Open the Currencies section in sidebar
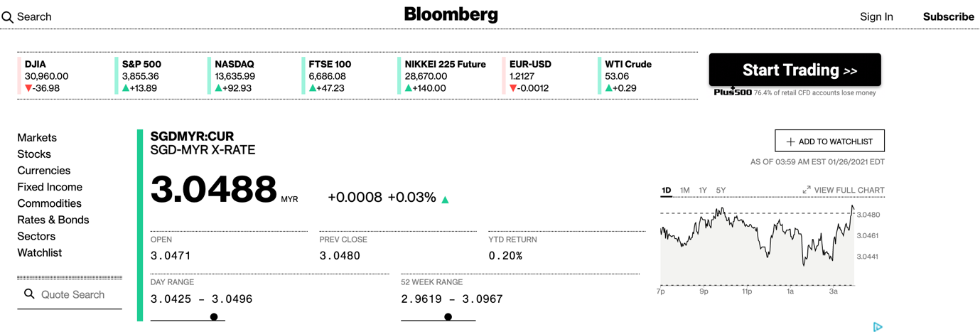This screenshot has height=332, width=980. click(x=44, y=171)
